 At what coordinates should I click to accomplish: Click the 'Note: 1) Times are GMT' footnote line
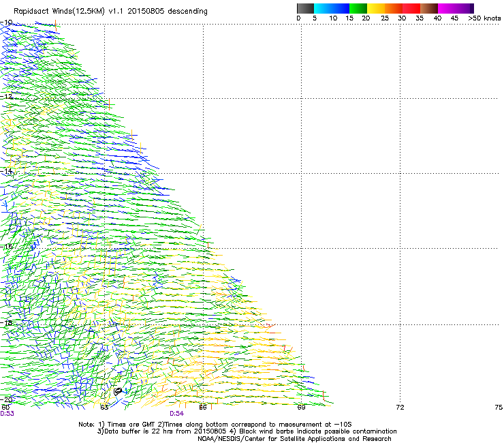pyautogui.click(x=215, y=425)
